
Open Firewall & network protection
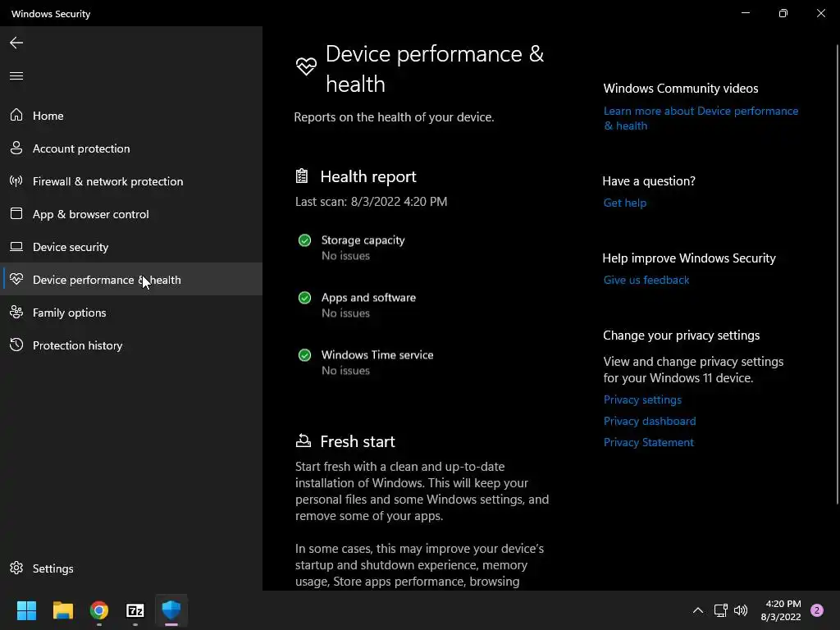coord(131,181)
